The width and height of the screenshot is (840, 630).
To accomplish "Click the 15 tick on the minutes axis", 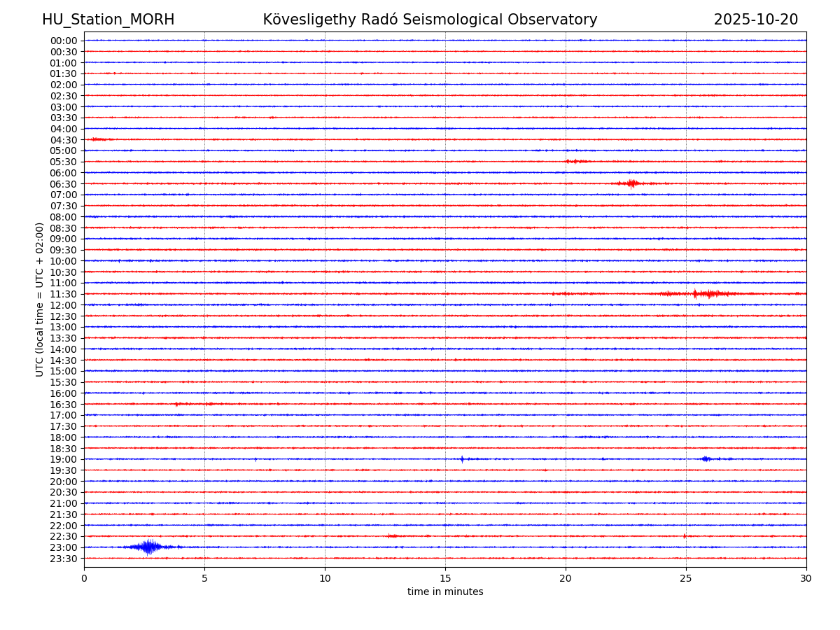I will coord(445,578).
